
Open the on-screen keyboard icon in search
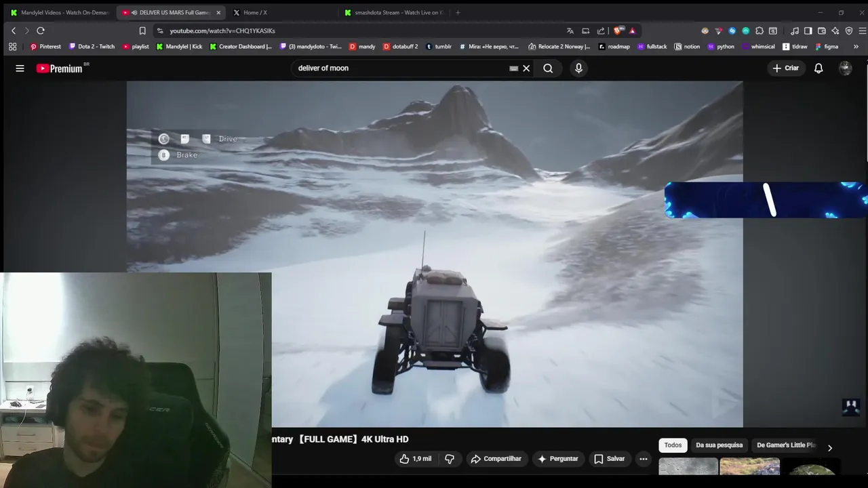point(513,68)
